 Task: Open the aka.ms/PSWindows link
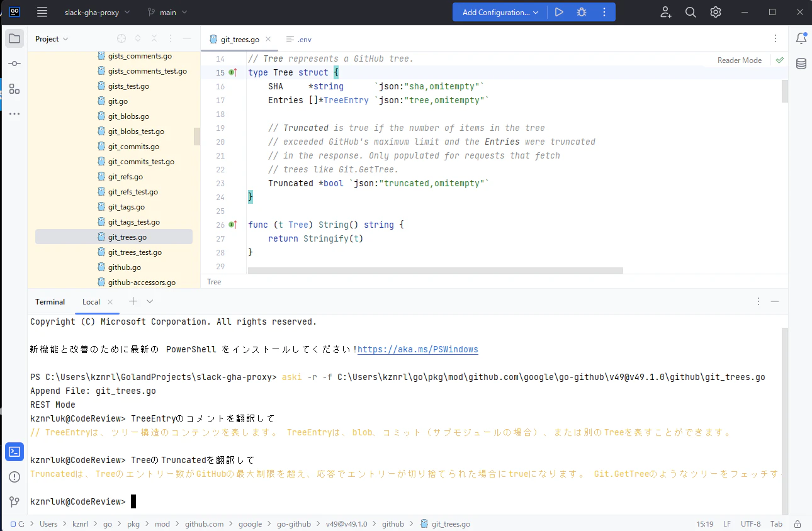click(418, 349)
